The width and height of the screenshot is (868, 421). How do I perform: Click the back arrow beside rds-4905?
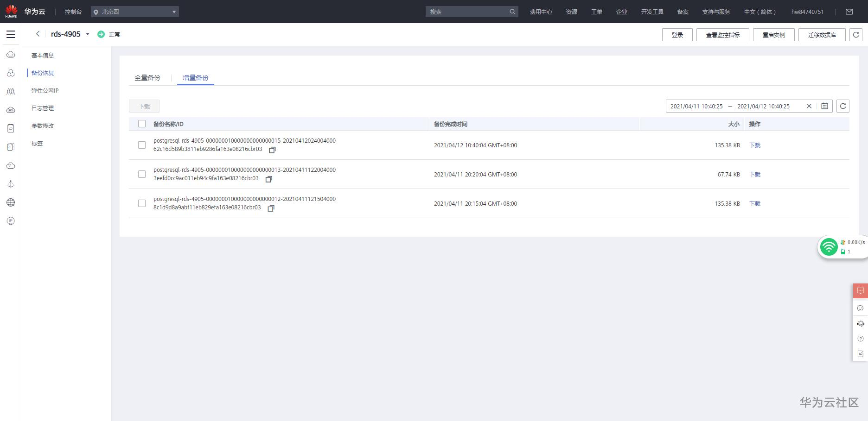[38, 34]
